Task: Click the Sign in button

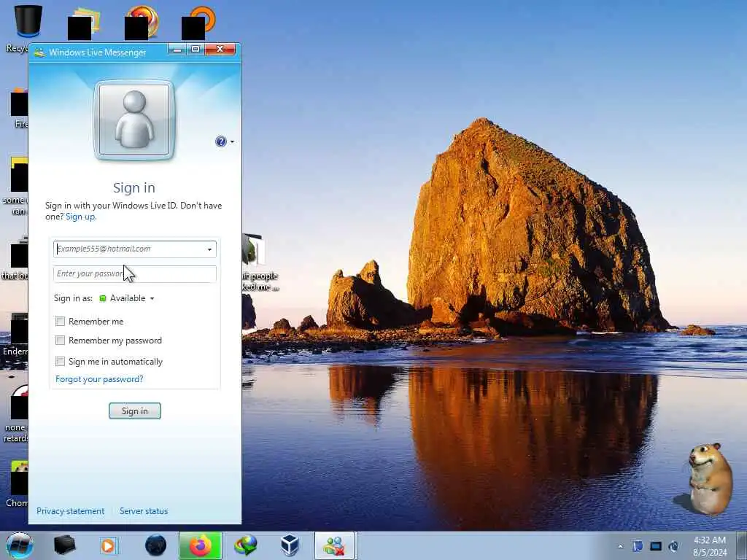Action: 135,411
